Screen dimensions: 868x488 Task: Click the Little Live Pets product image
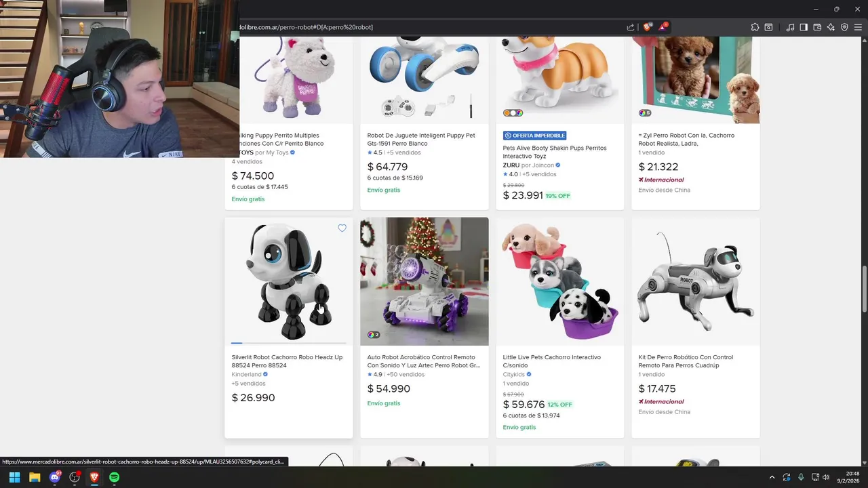[x=560, y=281]
